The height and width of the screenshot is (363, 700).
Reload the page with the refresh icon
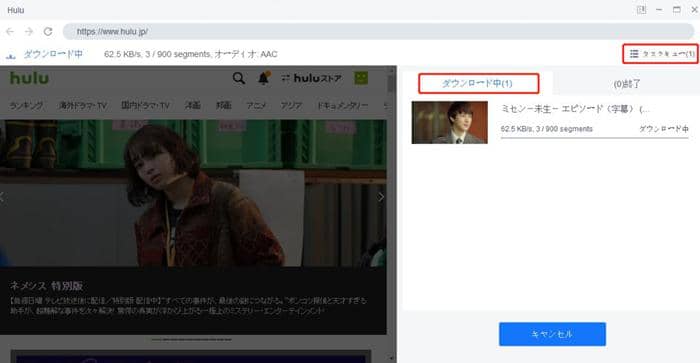pyautogui.click(x=48, y=32)
